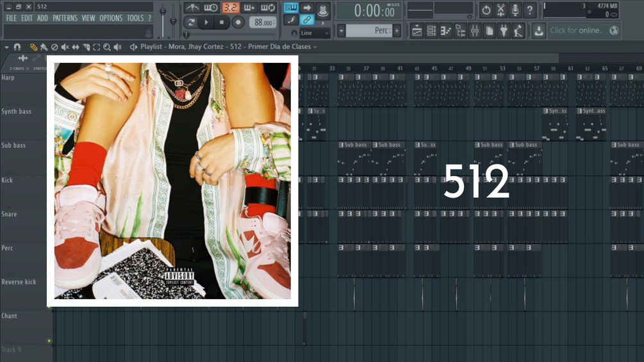Click the album cover artwork image
Viewport: 644px width, 362px height.
(172, 181)
